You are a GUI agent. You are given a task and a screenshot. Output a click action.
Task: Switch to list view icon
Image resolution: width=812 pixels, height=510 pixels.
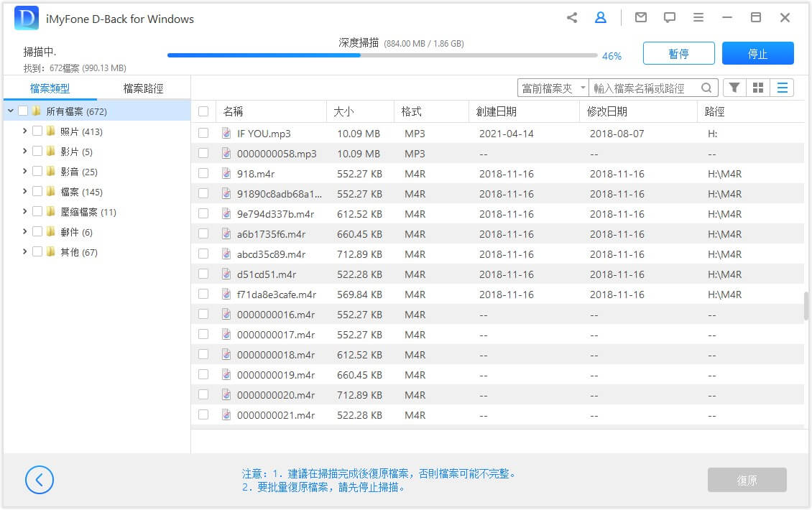point(782,88)
